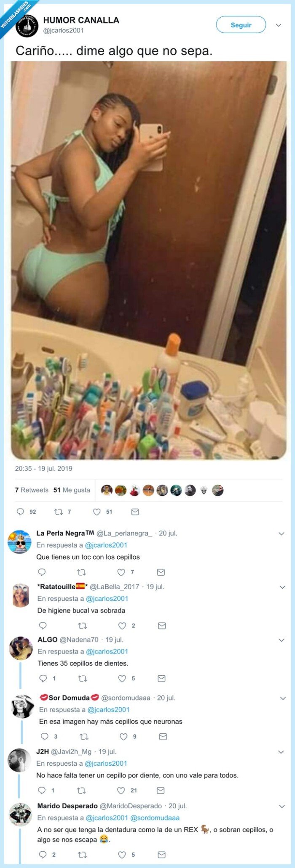
Task: Retweet the main tweet with 7 retweets
Action: tap(59, 512)
